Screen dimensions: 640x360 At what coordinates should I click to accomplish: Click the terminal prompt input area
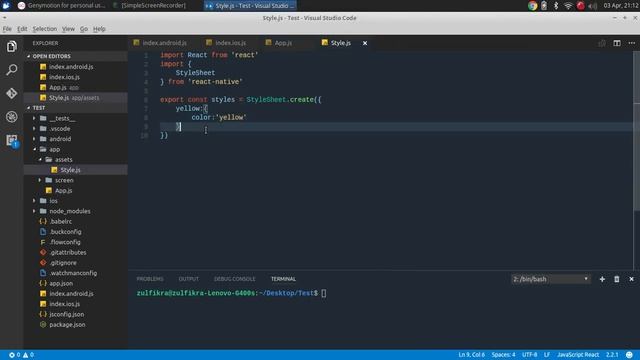click(x=324, y=293)
